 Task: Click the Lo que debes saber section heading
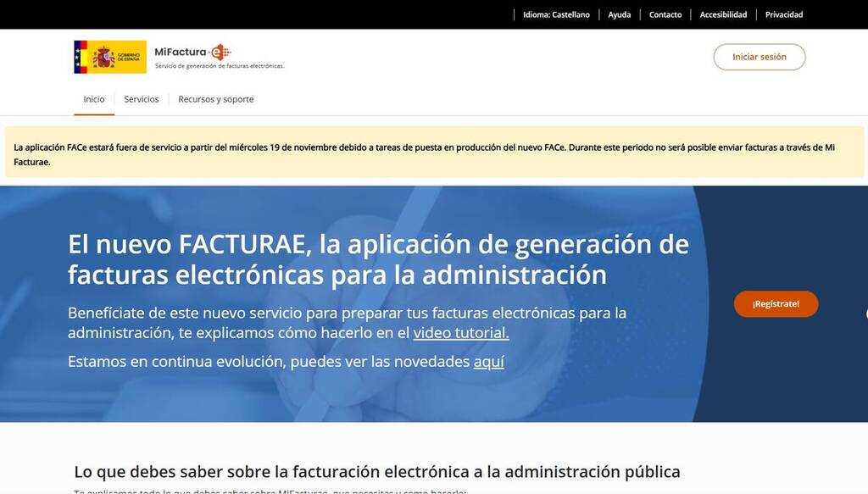pyautogui.click(x=376, y=471)
